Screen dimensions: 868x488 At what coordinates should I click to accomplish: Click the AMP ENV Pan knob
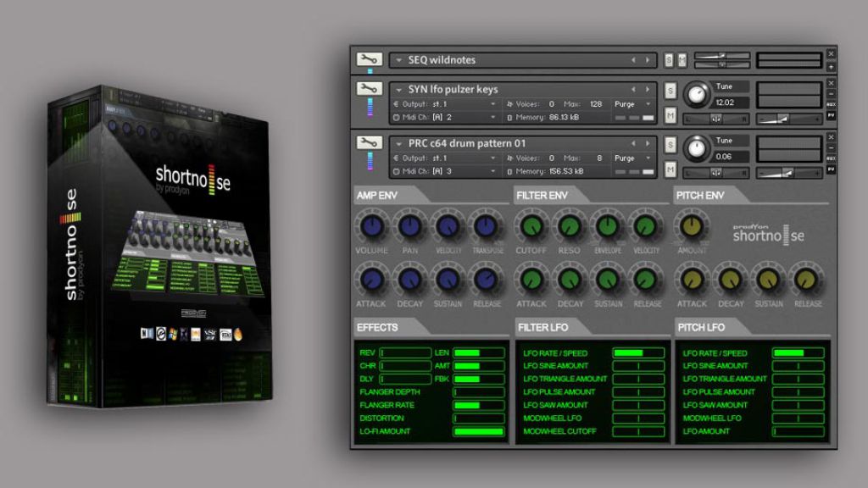tap(409, 226)
